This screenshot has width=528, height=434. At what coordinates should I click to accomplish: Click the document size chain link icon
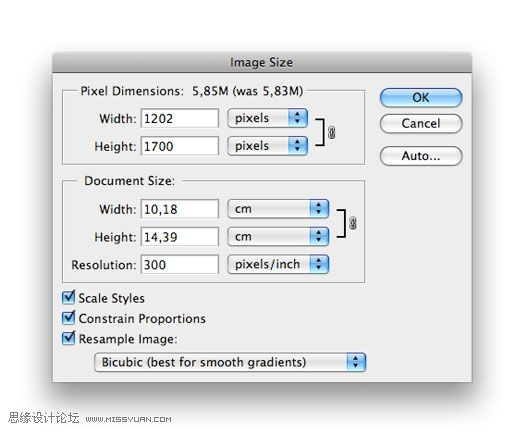tap(353, 223)
